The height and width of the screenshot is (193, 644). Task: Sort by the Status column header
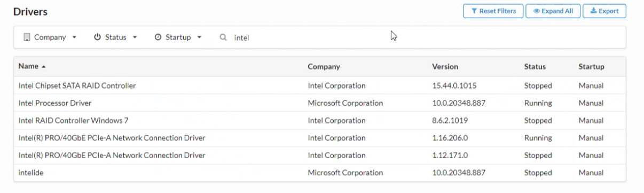pyautogui.click(x=535, y=67)
